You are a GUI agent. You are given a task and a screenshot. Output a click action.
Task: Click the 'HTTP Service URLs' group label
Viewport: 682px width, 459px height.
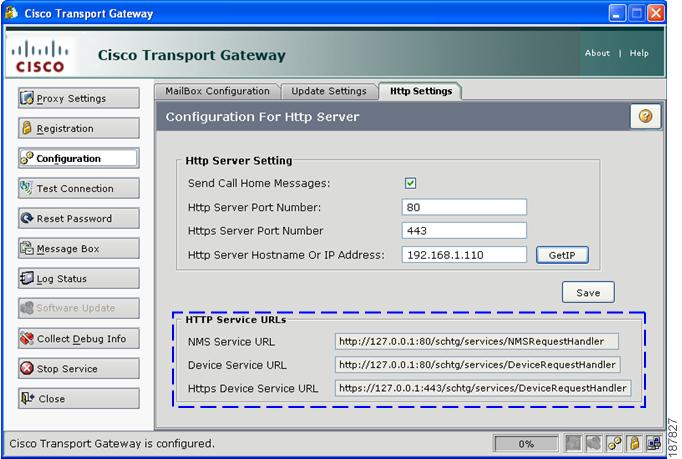(x=236, y=319)
